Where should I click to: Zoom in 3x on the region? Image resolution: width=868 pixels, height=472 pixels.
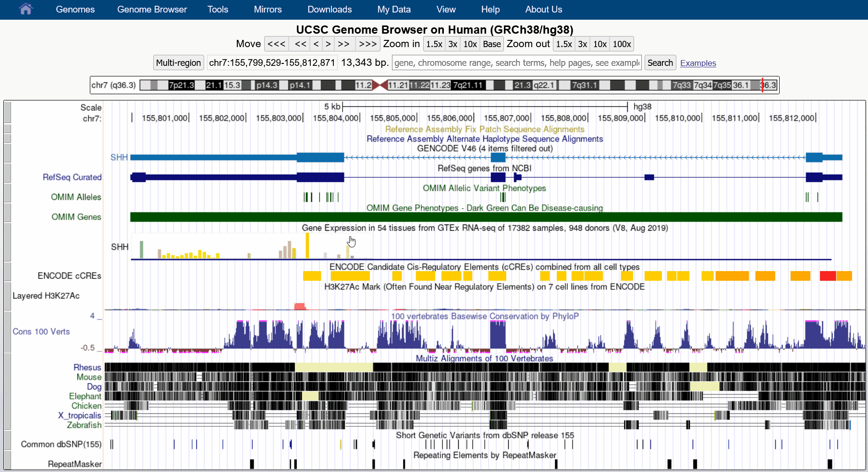click(x=452, y=44)
